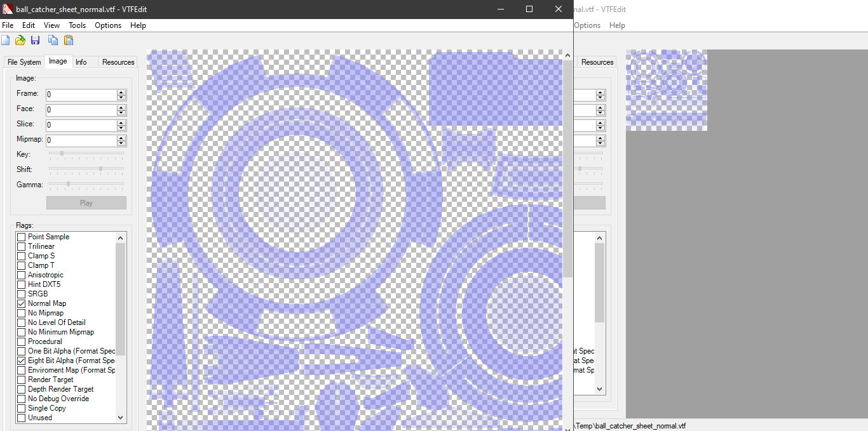
Task: Maximize the front VTFEdit window
Action: pyautogui.click(x=529, y=9)
